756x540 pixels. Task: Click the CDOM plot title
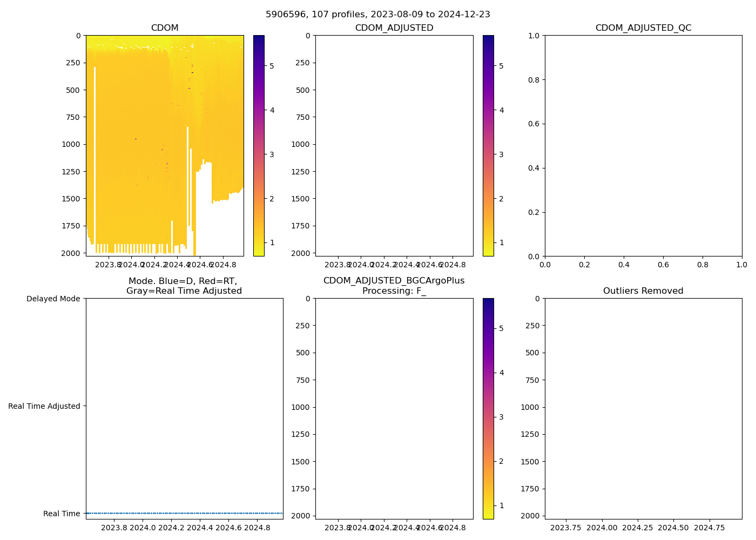(165, 28)
